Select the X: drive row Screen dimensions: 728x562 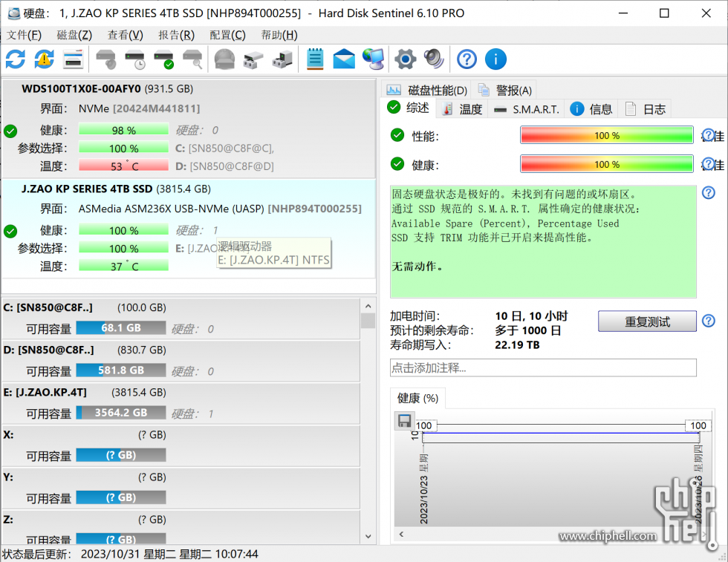coord(180,445)
